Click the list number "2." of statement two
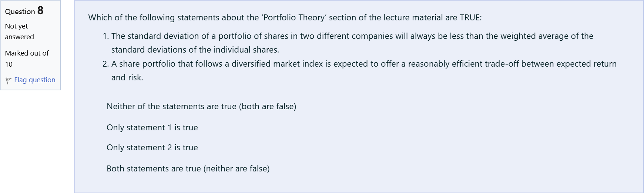The image size is (644, 194). [105, 64]
